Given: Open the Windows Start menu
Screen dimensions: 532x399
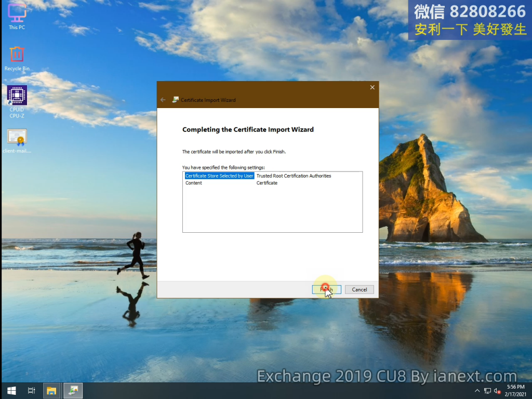Looking at the screenshot, I should [x=11, y=390].
